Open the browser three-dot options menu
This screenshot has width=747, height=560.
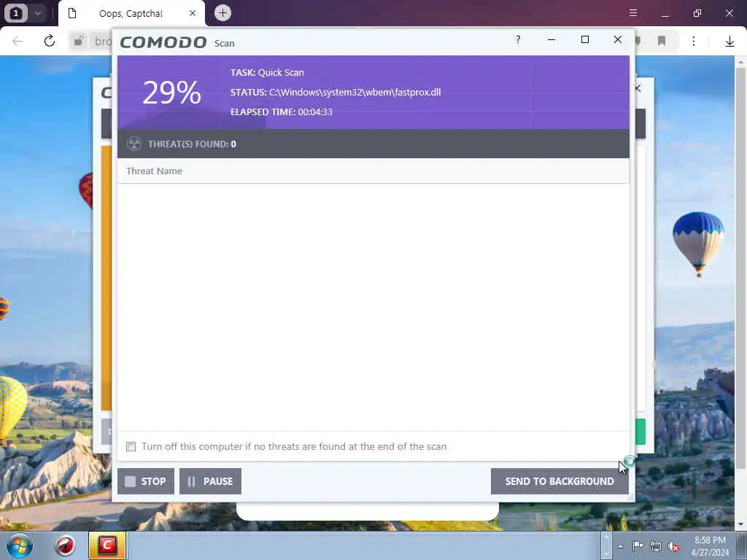point(694,42)
